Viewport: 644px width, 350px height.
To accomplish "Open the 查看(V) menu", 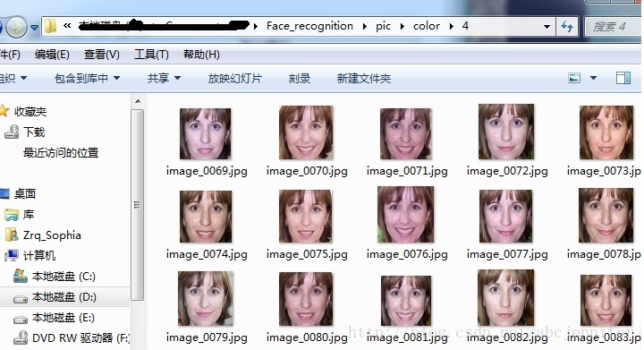I will (x=101, y=55).
